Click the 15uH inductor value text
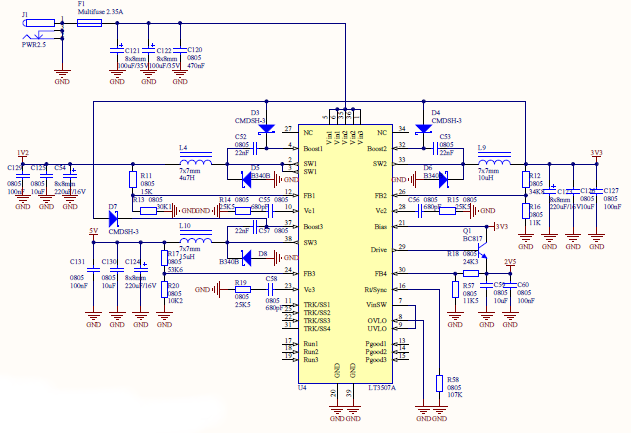Image resolution: width=631 pixels, height=433 pixels. [187, 256]
